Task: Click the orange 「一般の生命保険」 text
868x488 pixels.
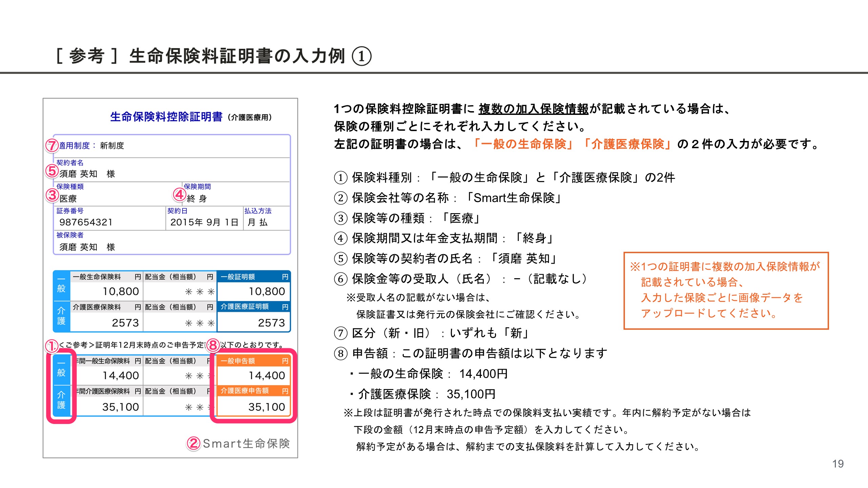Action: point(523,144)
